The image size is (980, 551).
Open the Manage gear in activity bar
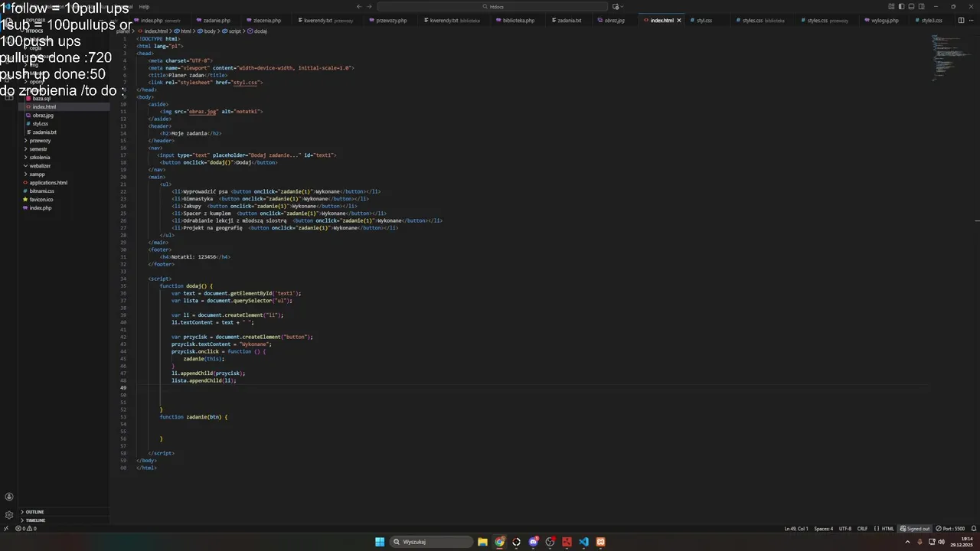tap(9, 515)
